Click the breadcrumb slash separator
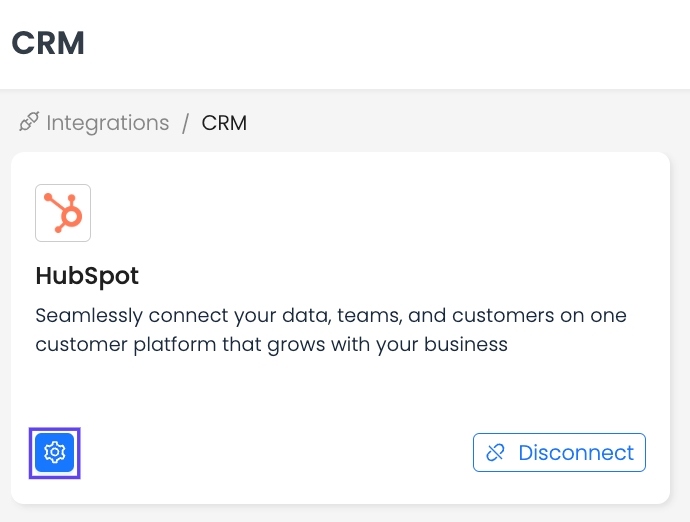The width and height of the screenshot is (690, 522). point(185,123)
